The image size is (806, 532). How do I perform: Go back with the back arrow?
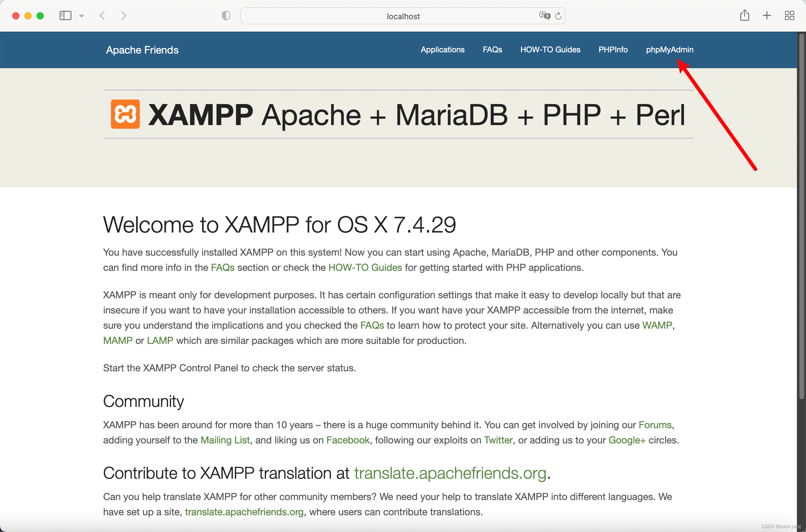point(102,16)
